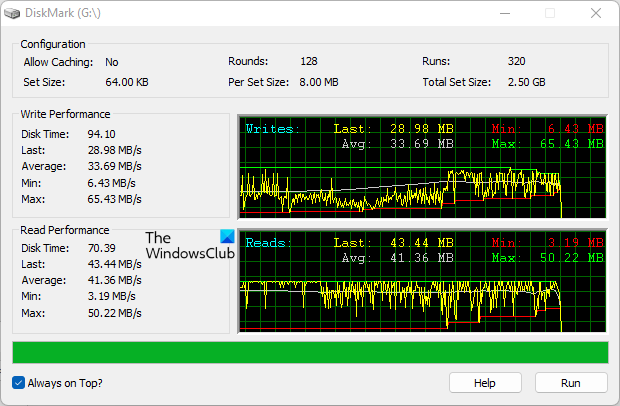Click the cyan Writes: graph label
Image resolution: width=620 pixels, height=406 pixels.
point(272,129)
